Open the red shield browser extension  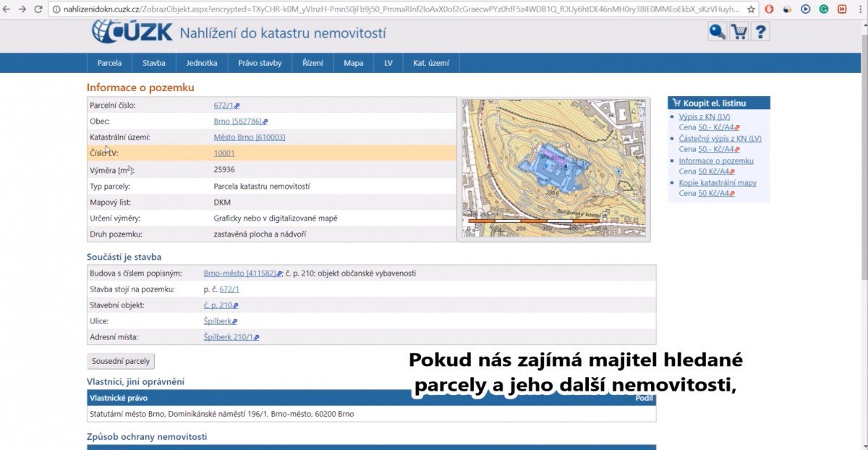(x=770, y=9)
